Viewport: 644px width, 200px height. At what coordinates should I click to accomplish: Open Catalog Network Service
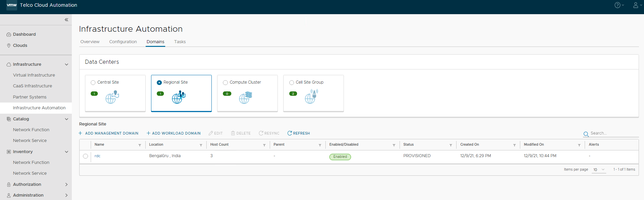coord(30,141)
